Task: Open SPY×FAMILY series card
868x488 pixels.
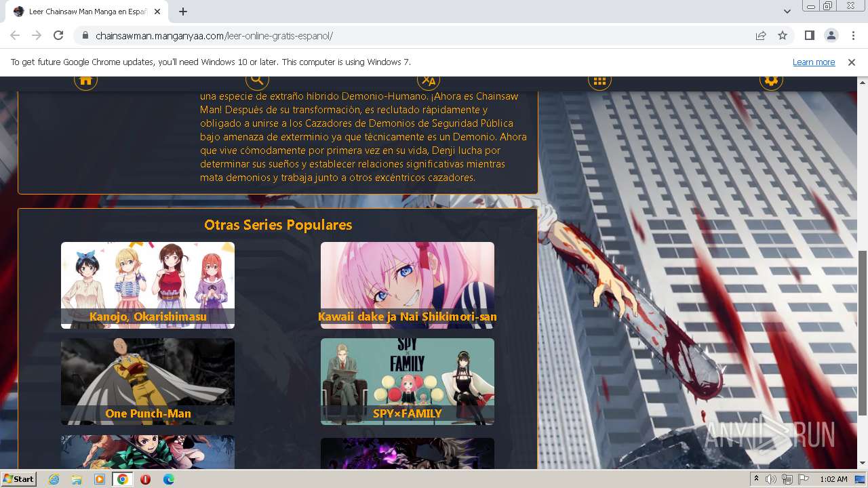Action: click(408, 382)
